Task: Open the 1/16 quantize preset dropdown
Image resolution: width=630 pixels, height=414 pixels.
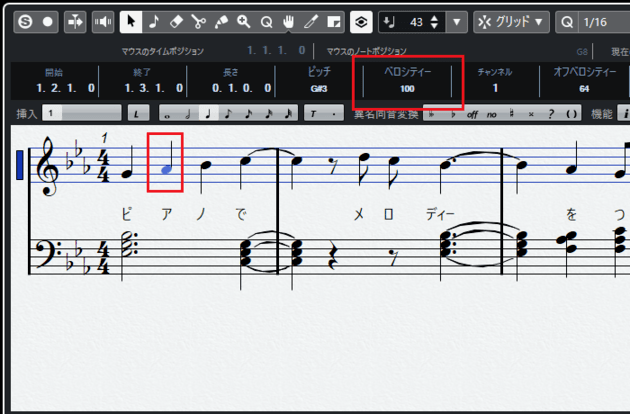Action: (593, 21)
